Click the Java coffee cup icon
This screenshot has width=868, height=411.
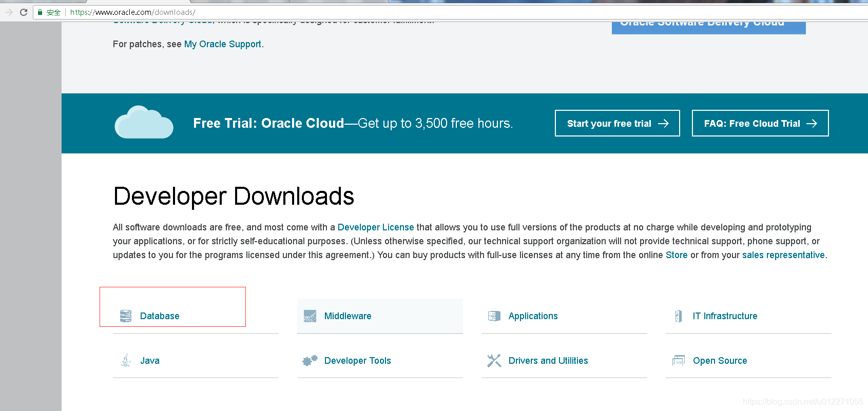(126, 360)
